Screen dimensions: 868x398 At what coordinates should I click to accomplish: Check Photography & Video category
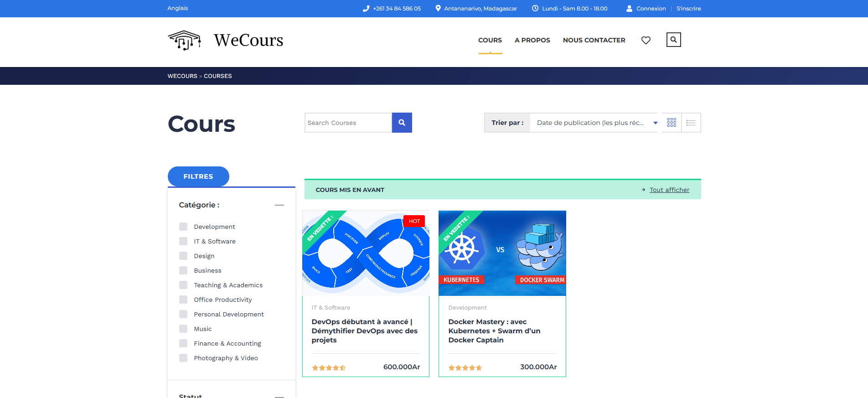point(183,358)
